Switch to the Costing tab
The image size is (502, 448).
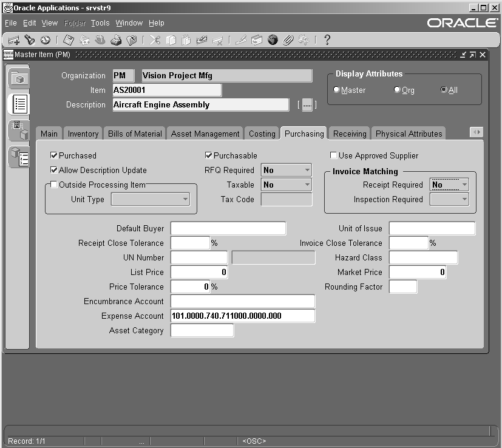pos(262,134)
